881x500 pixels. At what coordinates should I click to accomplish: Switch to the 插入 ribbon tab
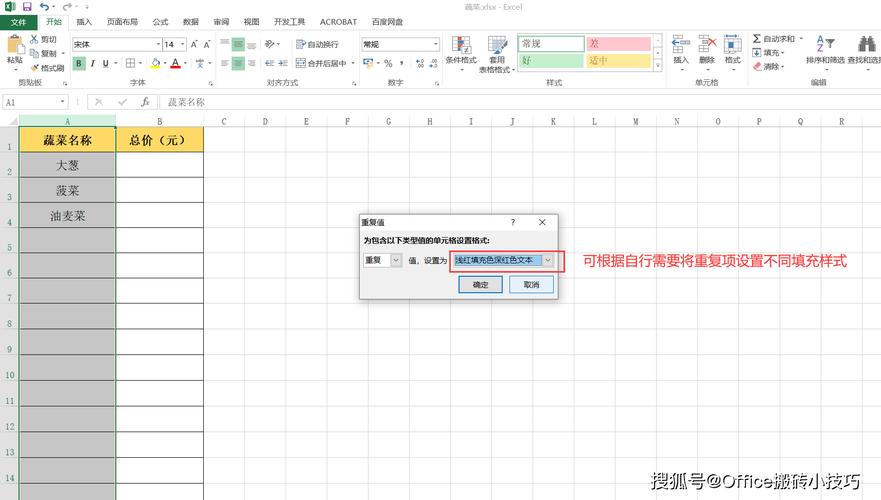[x=84, y=22]
